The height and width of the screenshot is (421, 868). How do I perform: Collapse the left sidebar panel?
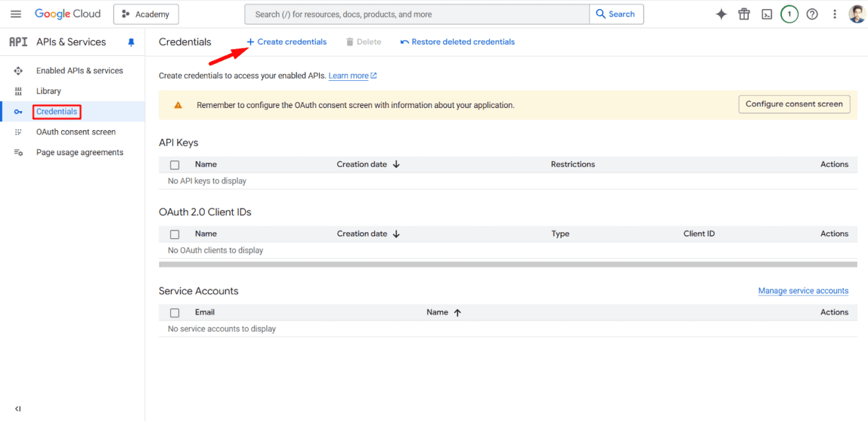(x=18, y=409)
